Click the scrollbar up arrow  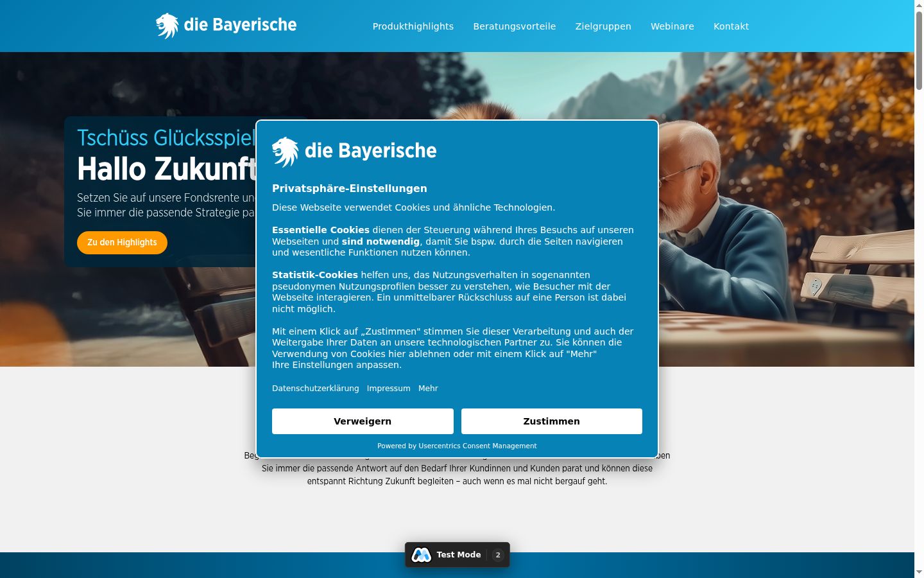(919, 5)
